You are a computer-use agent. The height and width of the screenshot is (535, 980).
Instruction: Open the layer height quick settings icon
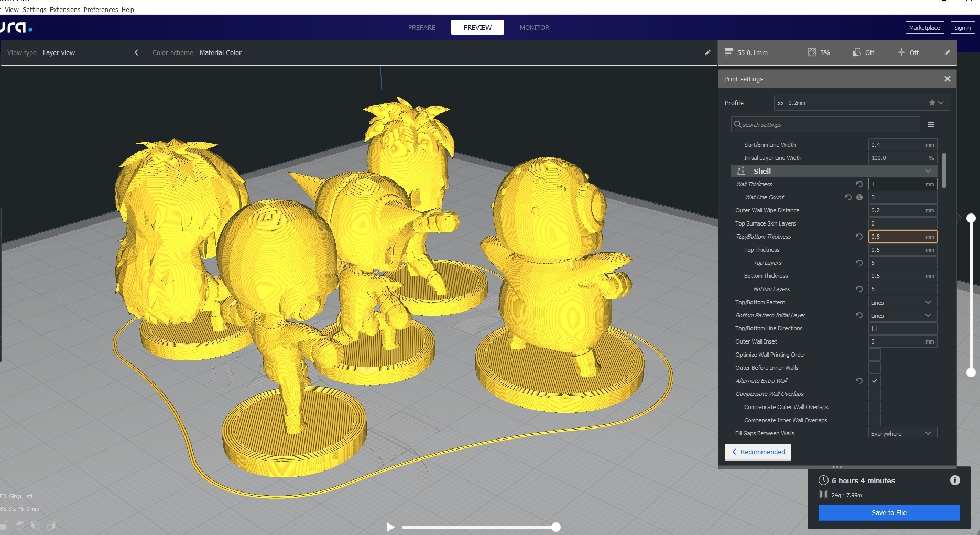click(x=729, y=52)
